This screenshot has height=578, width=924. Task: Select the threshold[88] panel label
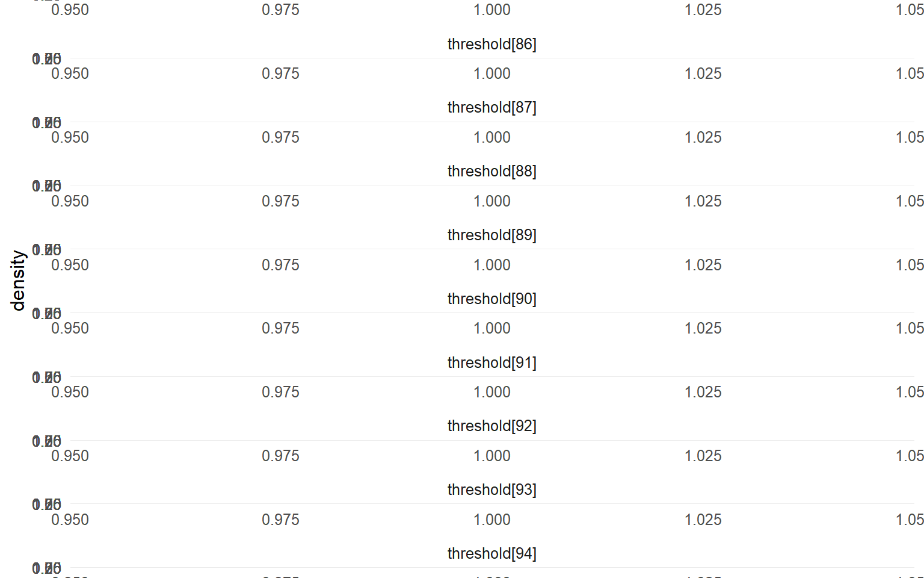[x=491, y=171]
